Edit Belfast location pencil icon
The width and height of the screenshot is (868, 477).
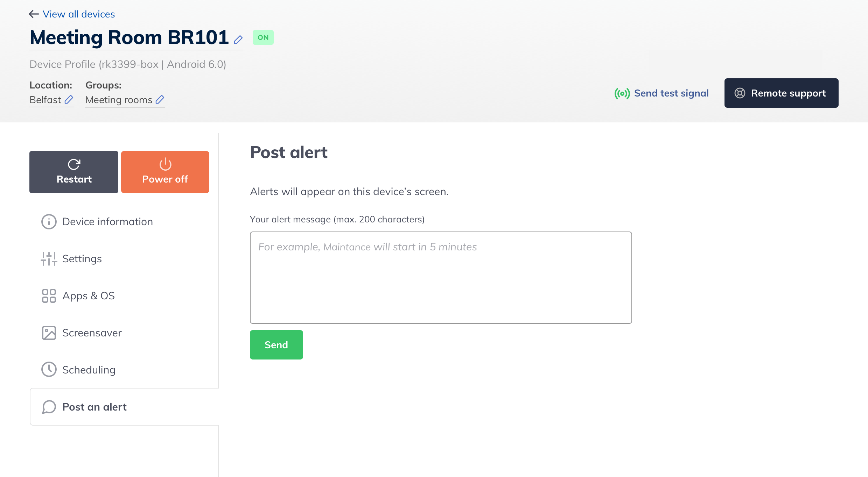69,100
